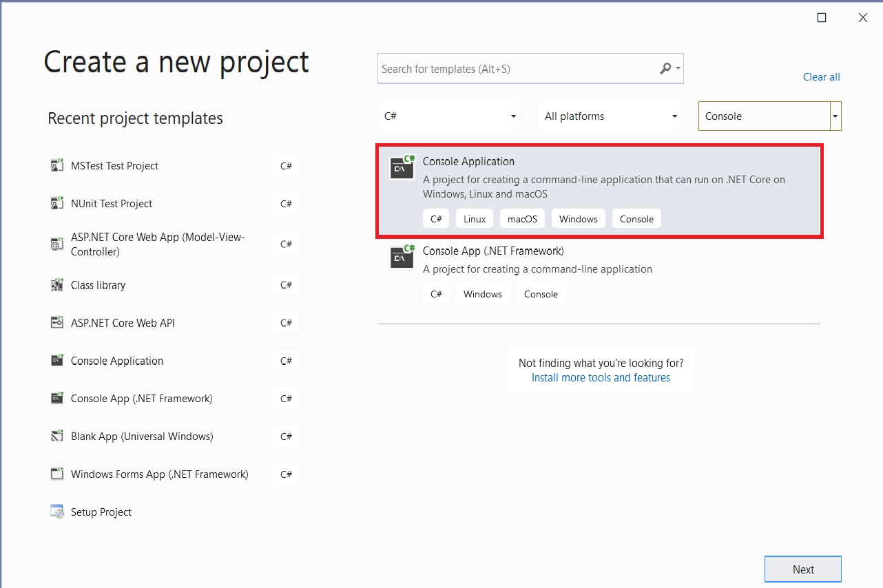Click Windows tag on Console App (.NET Framework)
Screen dimensions: 883x588
[x=483, y=294]
